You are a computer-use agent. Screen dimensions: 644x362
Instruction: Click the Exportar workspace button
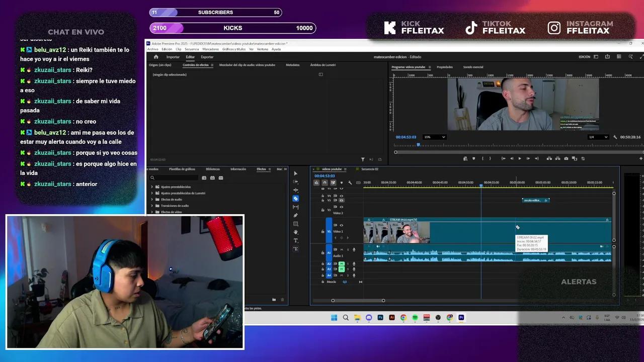207,57
